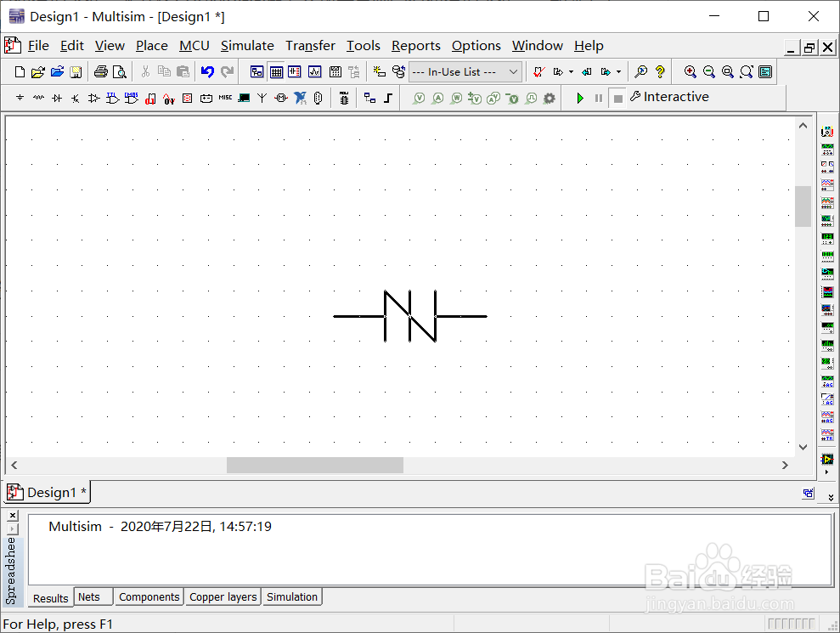
Task: Open the Reports menu
Action: tap(415, 46)
